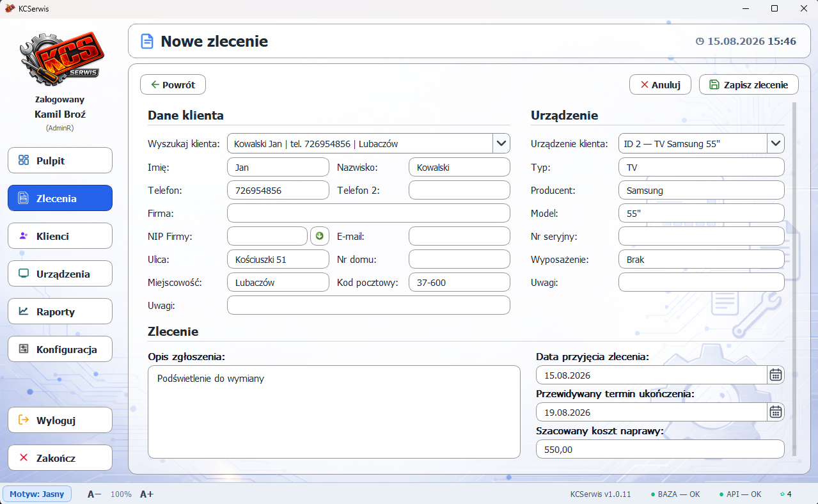Click the Nr domu field
This screenshot has height=504, width=818.
[x=459, y=259]
